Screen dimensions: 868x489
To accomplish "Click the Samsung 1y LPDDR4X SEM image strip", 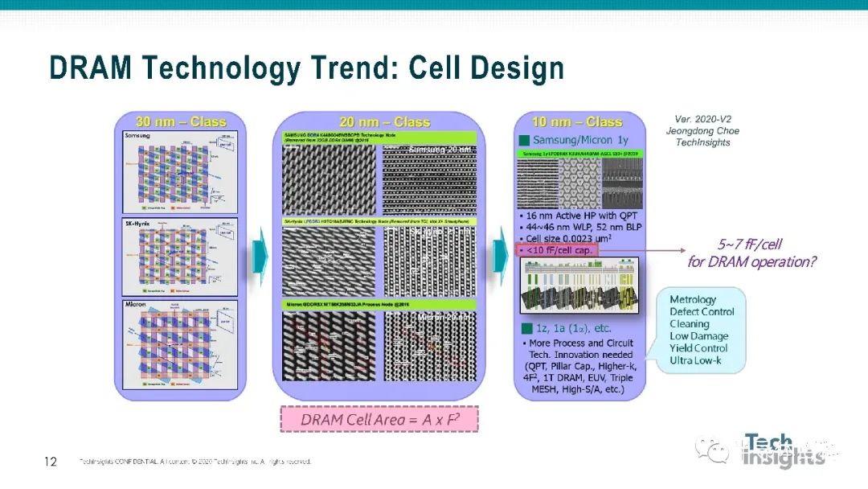I will coord(579,183).
